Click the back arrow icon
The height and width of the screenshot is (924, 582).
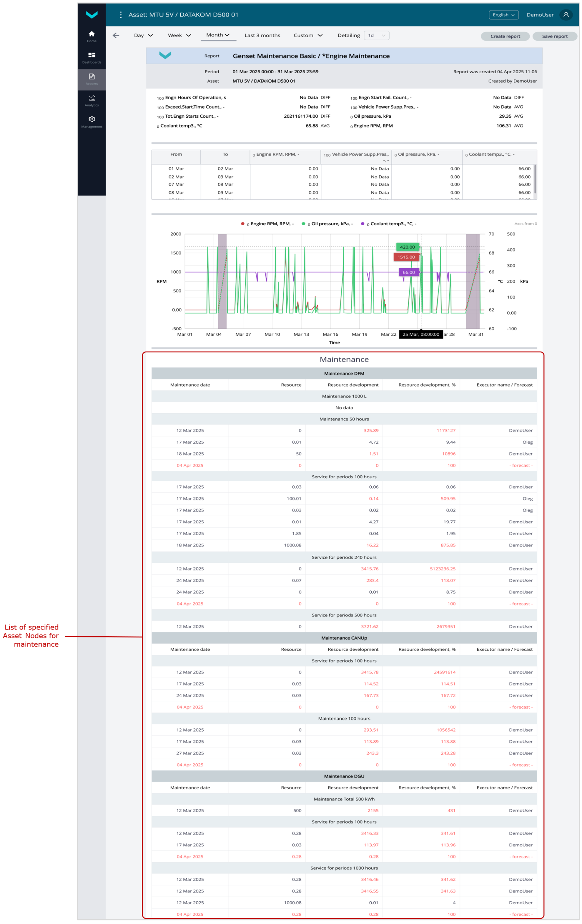coord(116,35)
